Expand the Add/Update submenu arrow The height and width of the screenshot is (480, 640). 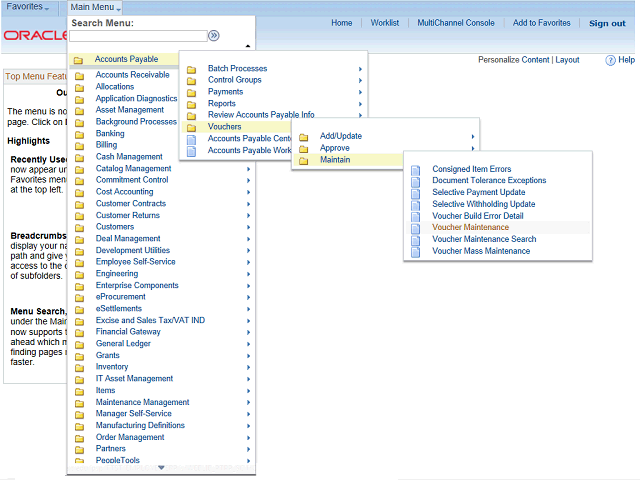[473, 137]
